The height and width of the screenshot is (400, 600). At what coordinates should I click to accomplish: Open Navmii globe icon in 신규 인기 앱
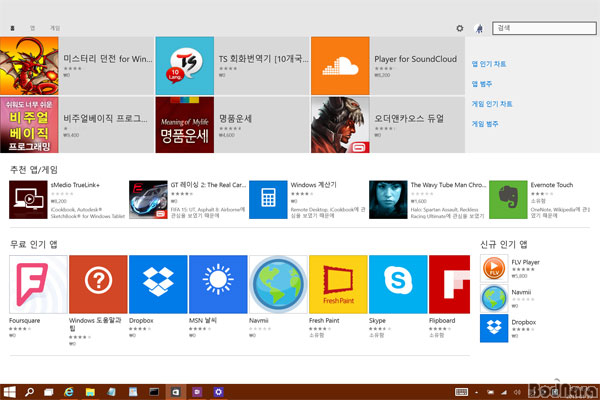[x=494, y=298]
